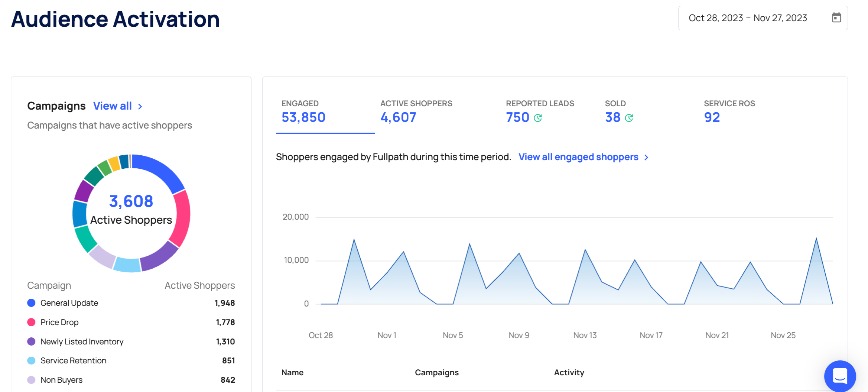Select the Non Buyers campaign row
This screenshot has height=392, width=868.
(131, 380)
